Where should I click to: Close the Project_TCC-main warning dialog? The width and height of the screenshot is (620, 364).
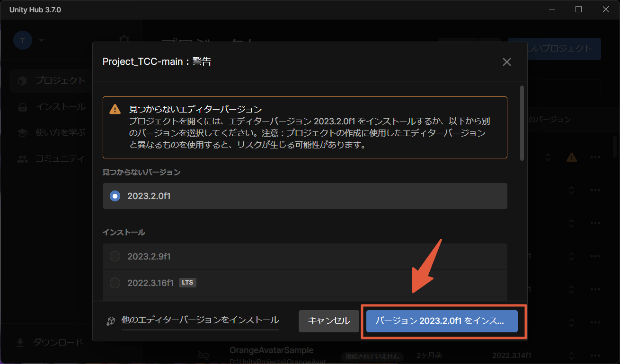(506, 62)
